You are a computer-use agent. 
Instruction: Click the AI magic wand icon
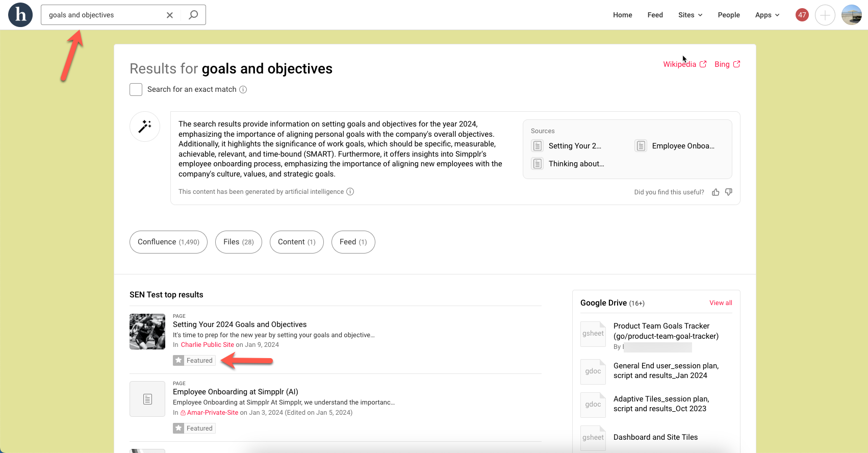[145, 127]
